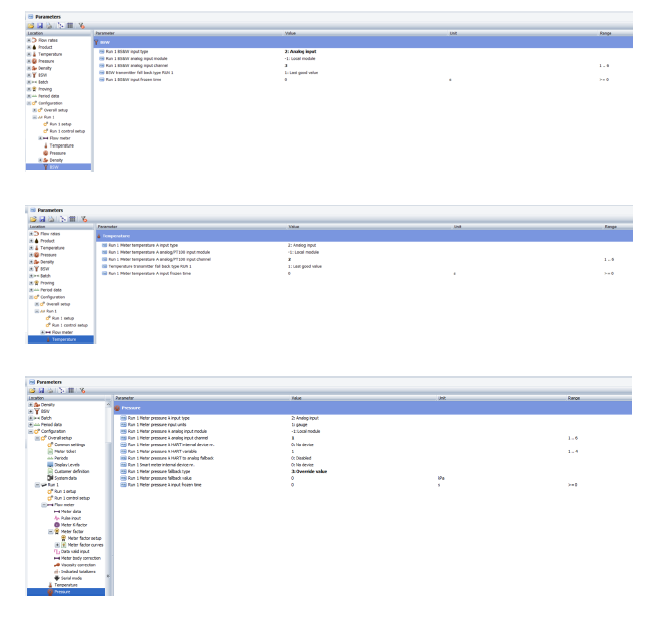Expand Flow meter node in top BSW window
The image size is (651, 618).
click(41, 138)
